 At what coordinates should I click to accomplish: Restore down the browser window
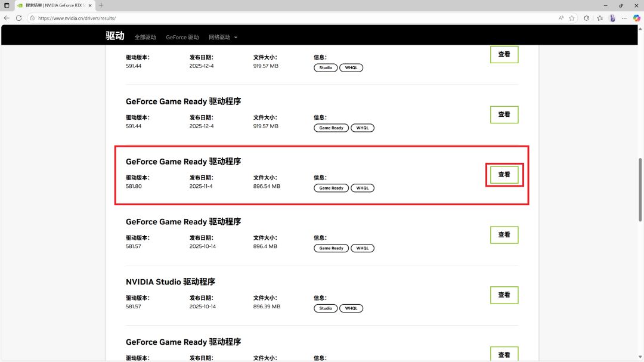tap(621, 5)
